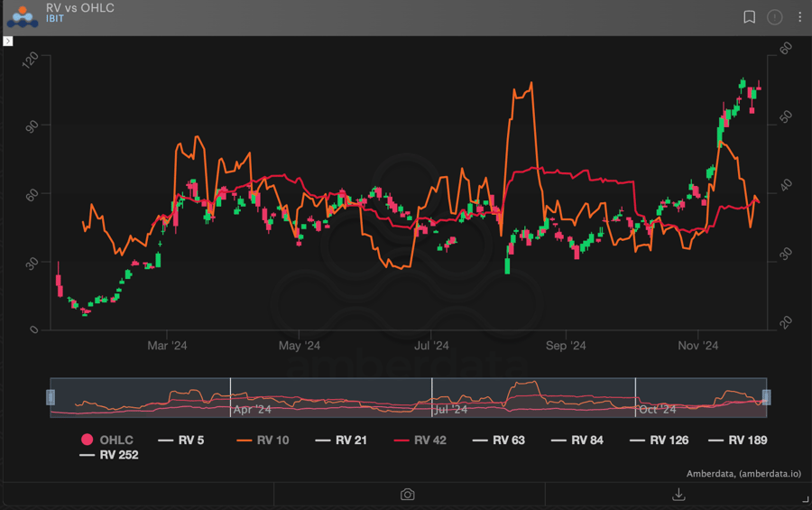Click the camera snapshot icon

pos(408,494)
